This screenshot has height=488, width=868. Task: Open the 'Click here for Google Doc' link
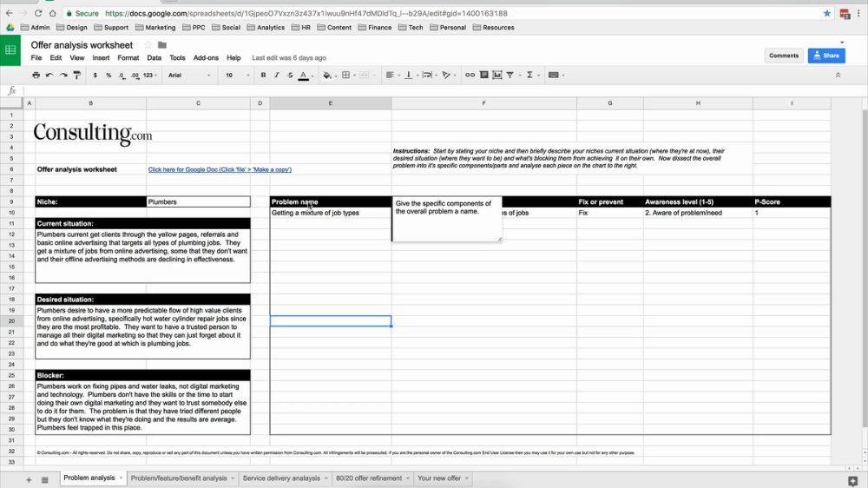coord(220,169)
